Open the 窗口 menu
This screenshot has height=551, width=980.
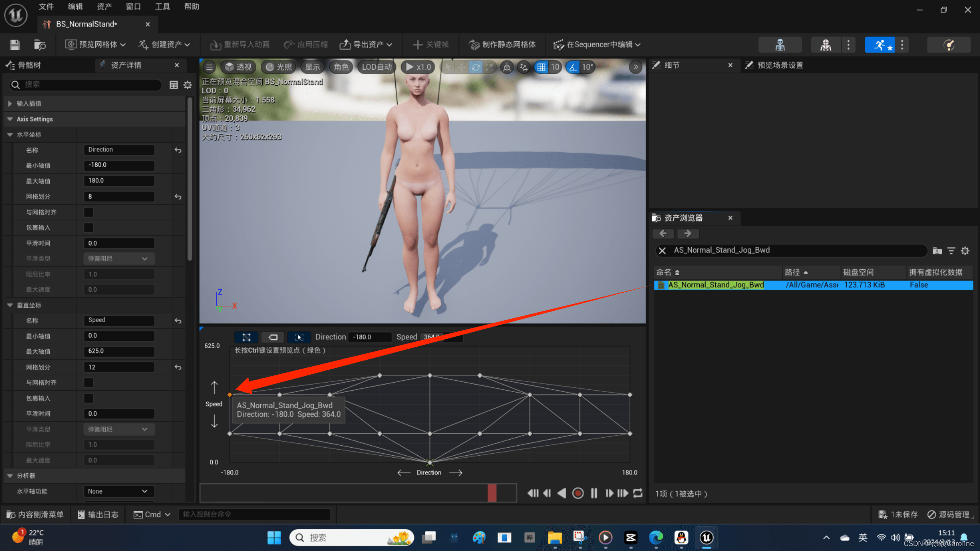click(x=133, y=7)
